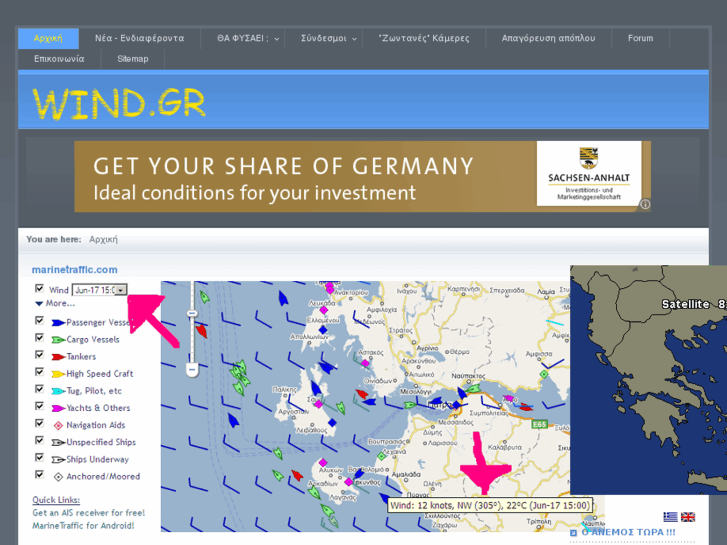
Task: Click the magenta yacht marker near Λευκάδα
Action: click(324, 309)
